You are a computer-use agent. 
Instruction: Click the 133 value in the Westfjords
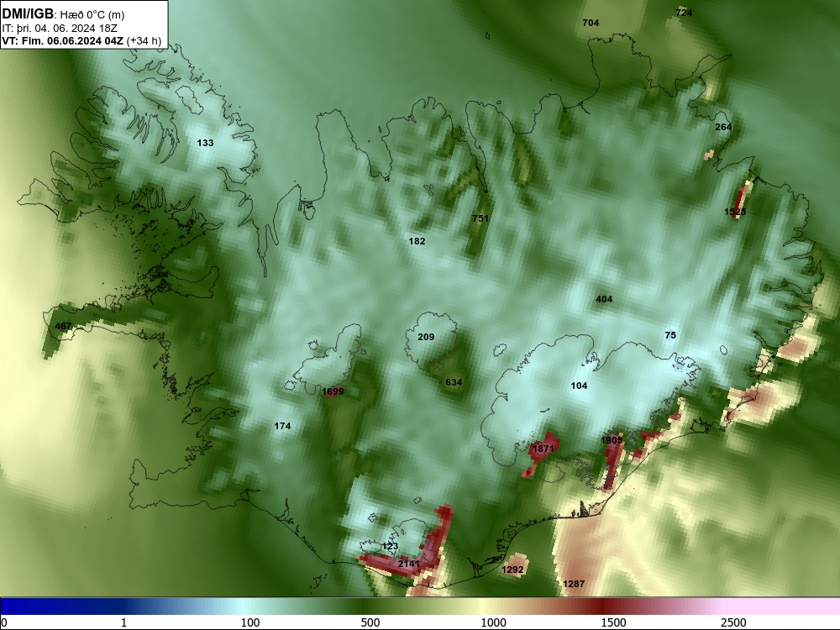tap(205, 143)
